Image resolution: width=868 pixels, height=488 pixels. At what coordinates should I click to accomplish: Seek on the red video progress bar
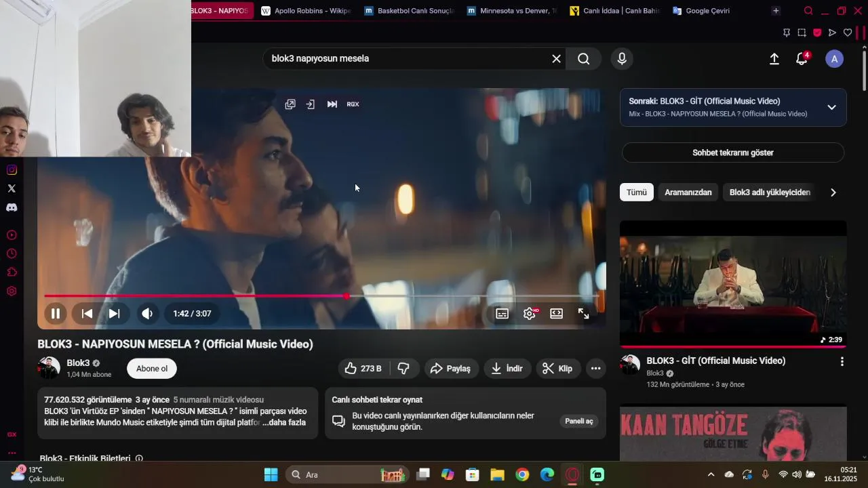pyautogui.click(x=322, y=296)
